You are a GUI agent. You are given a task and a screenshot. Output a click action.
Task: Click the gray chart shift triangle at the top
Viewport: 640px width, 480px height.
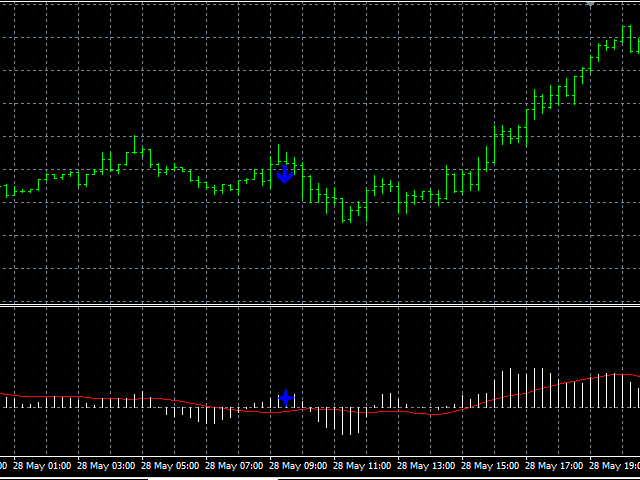pos(590,5)
